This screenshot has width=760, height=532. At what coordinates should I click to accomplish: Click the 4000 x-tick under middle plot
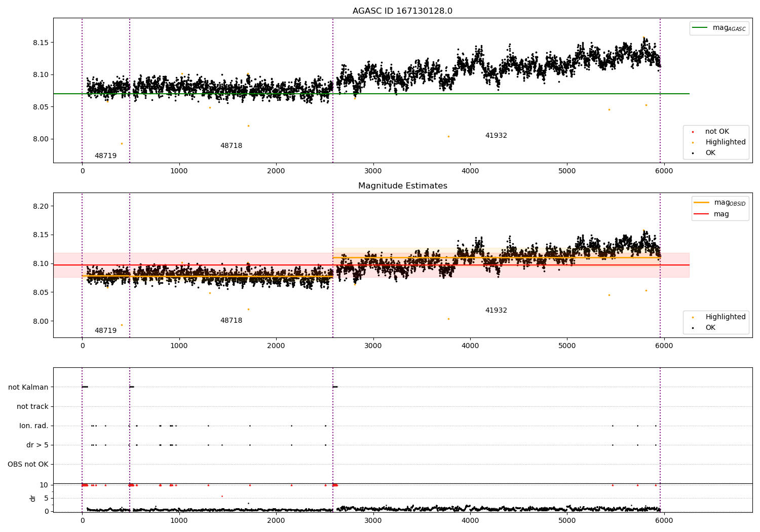470,346
